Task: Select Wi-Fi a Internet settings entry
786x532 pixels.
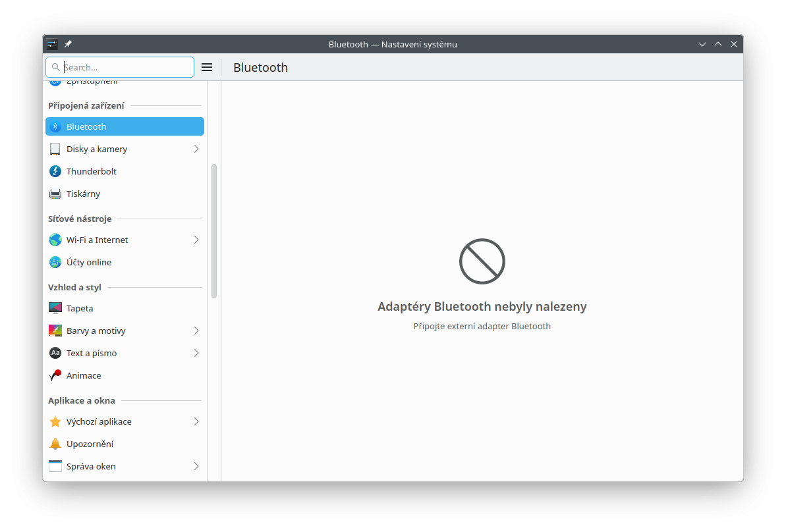Action: click(x=98, y=240)
